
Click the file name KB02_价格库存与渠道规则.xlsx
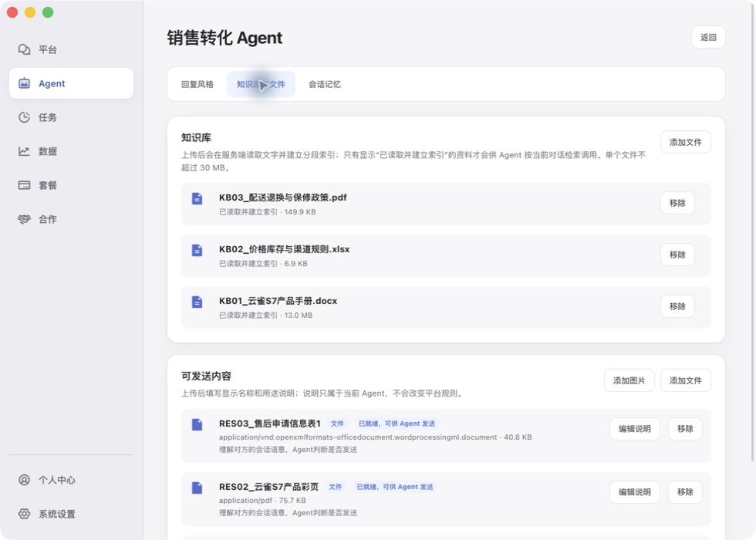[285, 249]
